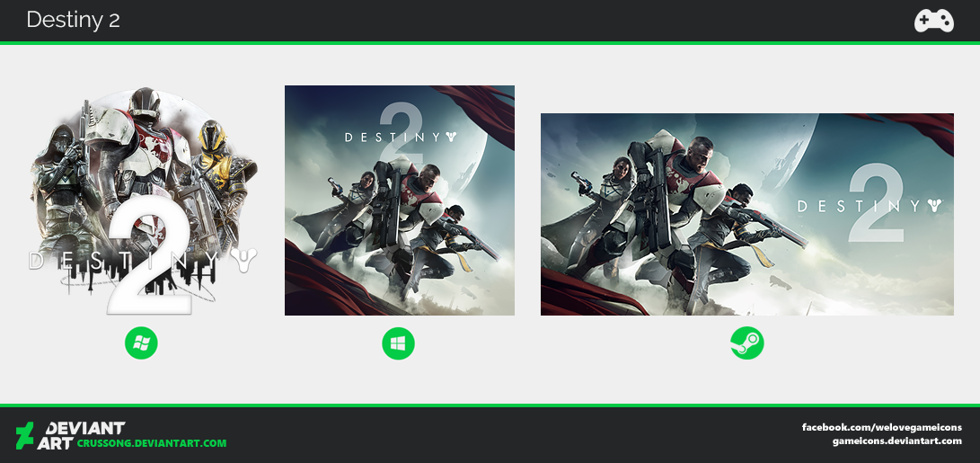Screen dimensions: 980x463
Task: Visit facebook.com/welovegameicons link
Action: tap(882, 427)
